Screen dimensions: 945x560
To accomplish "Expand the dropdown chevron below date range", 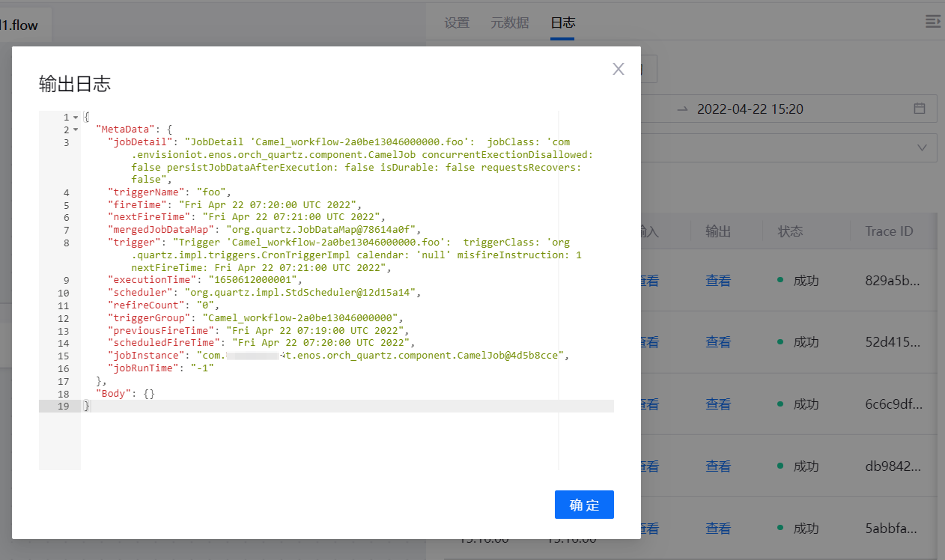I will click(x=922, y=148).
